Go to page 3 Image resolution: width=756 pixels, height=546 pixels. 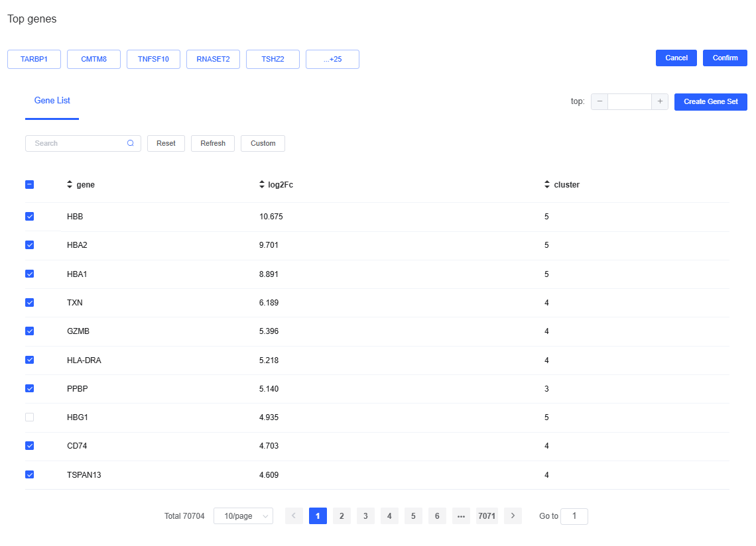click(365, 516)
